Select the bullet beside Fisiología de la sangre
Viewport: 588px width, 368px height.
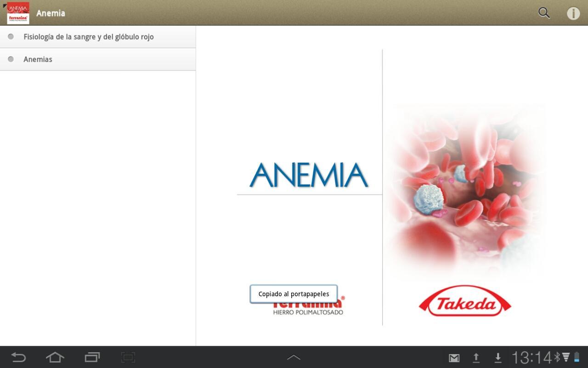point(11,36)
